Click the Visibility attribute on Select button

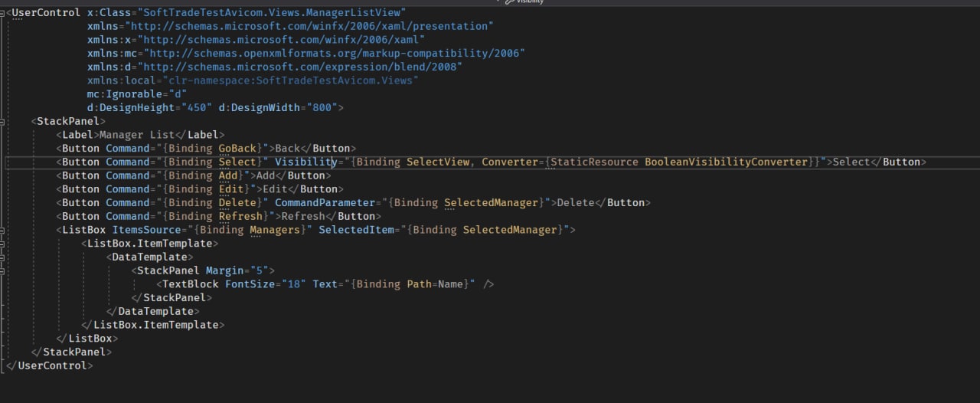(306, 162)
